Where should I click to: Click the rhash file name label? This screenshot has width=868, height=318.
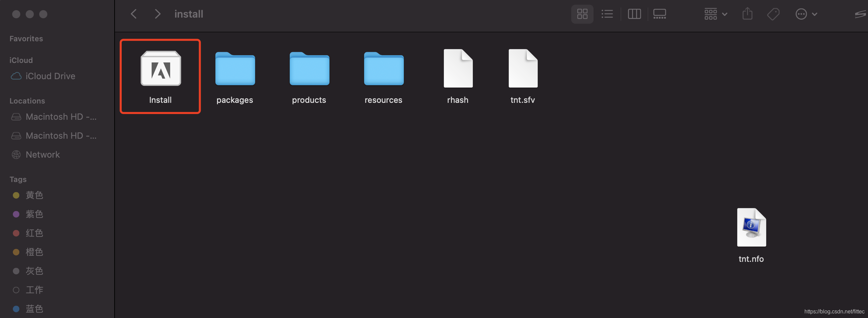pos(458,100)
